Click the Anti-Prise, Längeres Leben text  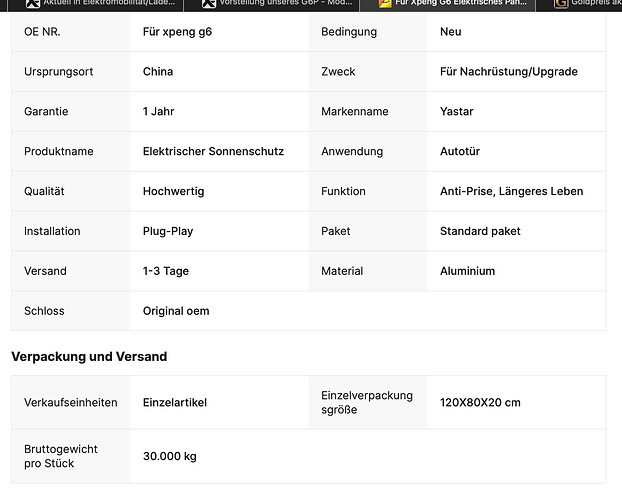coord(511,191)
